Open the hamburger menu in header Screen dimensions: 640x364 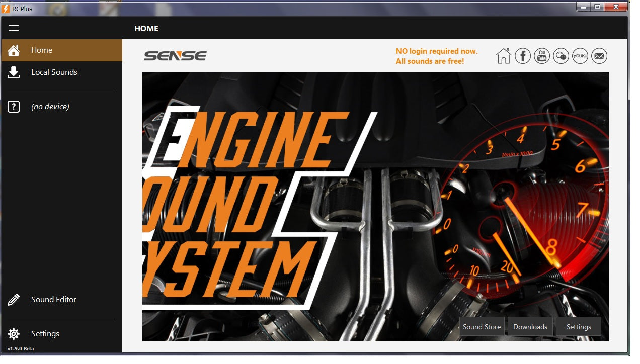pos(14,28)
